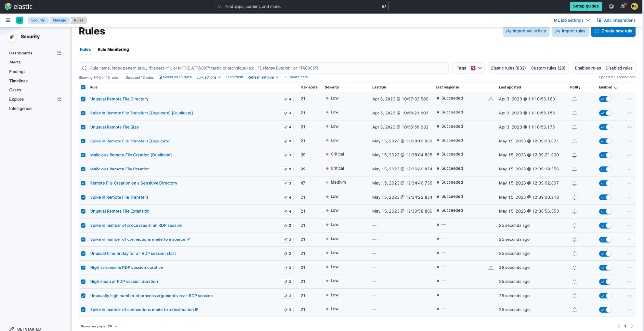The image size is (644, 331).
Task: Open the help globe icon
Action: pyautogui.click(x=611, y=6)
